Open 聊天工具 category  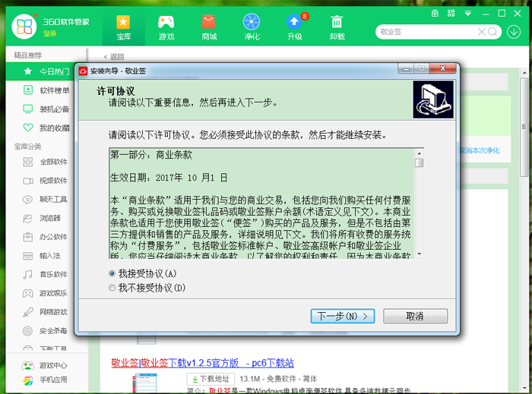click(46, 199)
